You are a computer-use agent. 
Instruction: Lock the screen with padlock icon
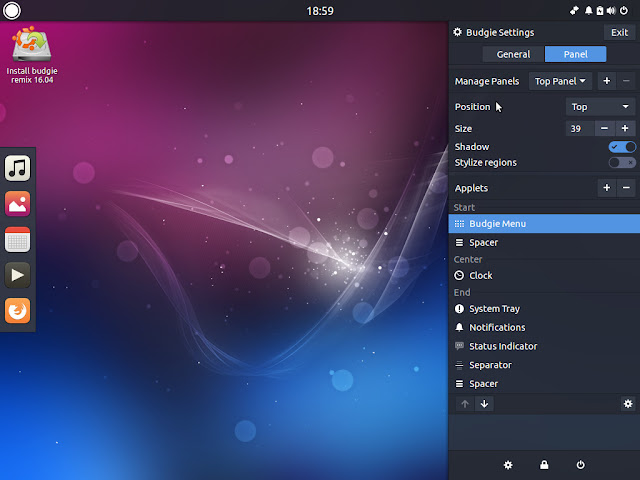pyautogui.click(x=544, y=465)
